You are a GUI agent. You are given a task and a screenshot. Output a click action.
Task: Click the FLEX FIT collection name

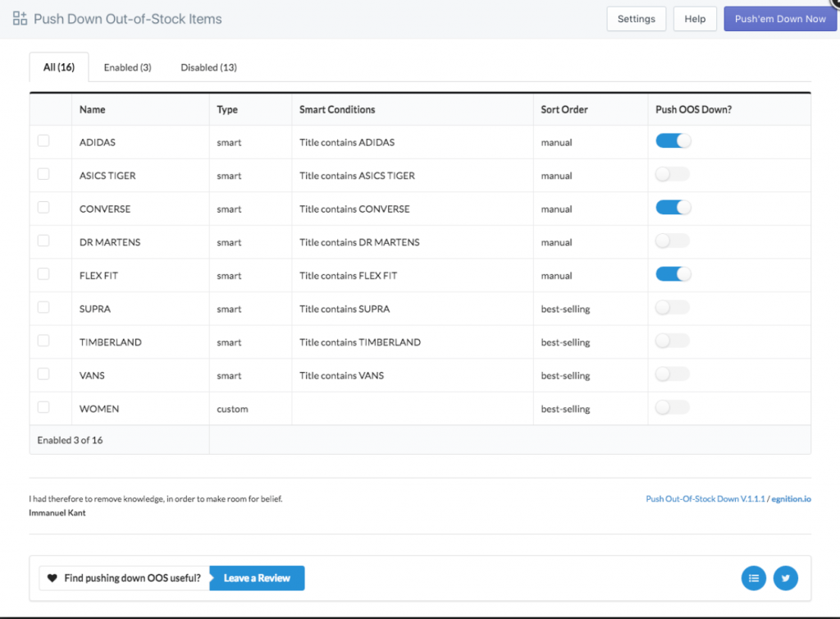tap(98, 276)
